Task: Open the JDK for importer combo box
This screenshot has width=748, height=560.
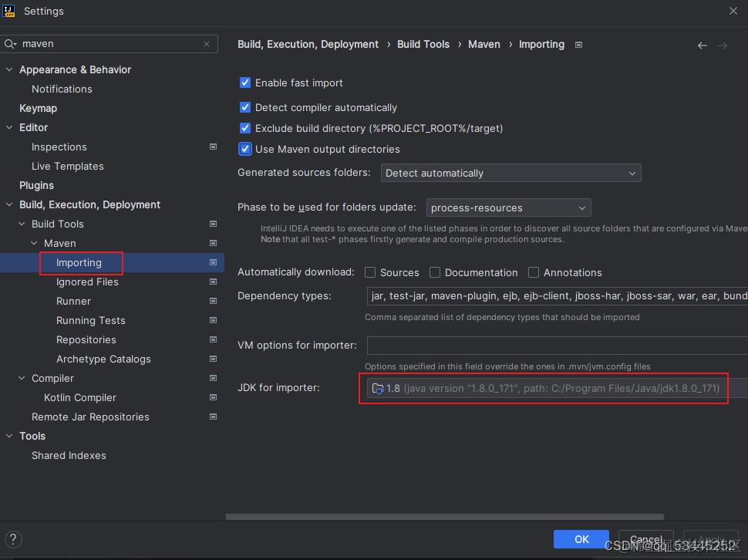Action: coord(558,388)
